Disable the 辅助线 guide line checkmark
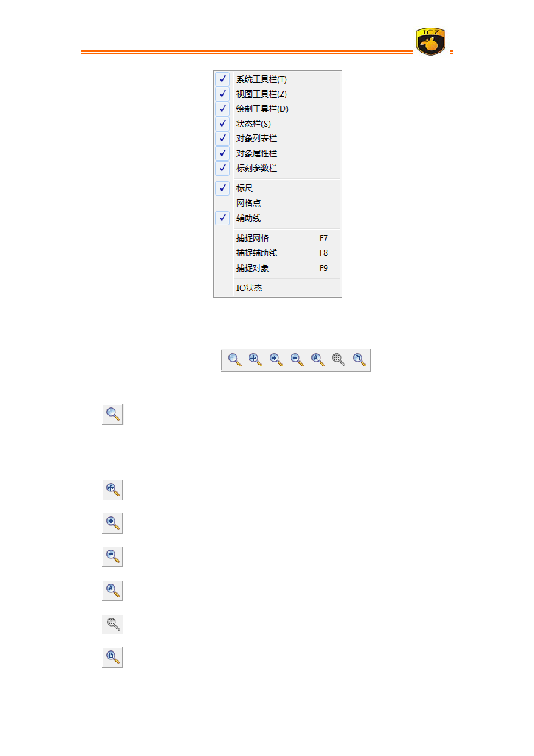The width and height of the screenshot is (534, 756). [223, 218]
